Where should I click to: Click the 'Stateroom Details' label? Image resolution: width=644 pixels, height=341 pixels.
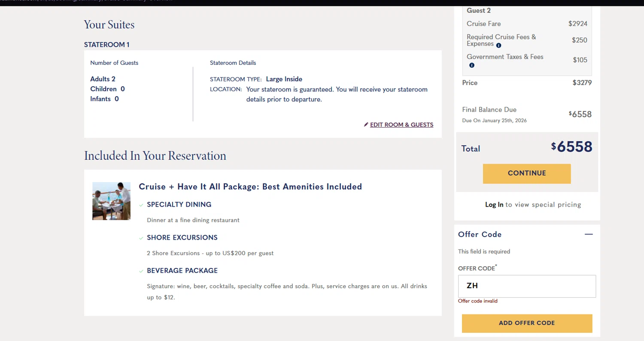tap(233, 63)
